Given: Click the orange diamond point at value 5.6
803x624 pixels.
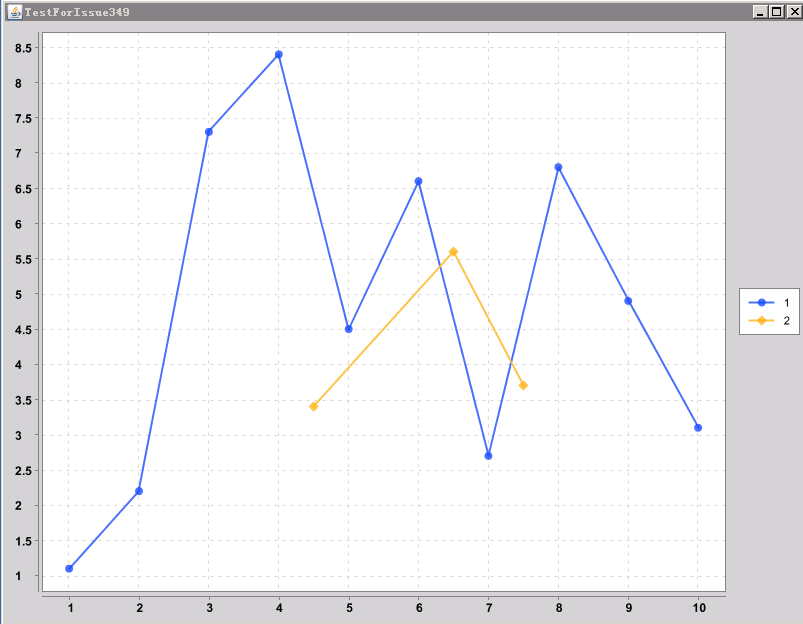Looking at the screenshot, I should (x=453, y=252).
